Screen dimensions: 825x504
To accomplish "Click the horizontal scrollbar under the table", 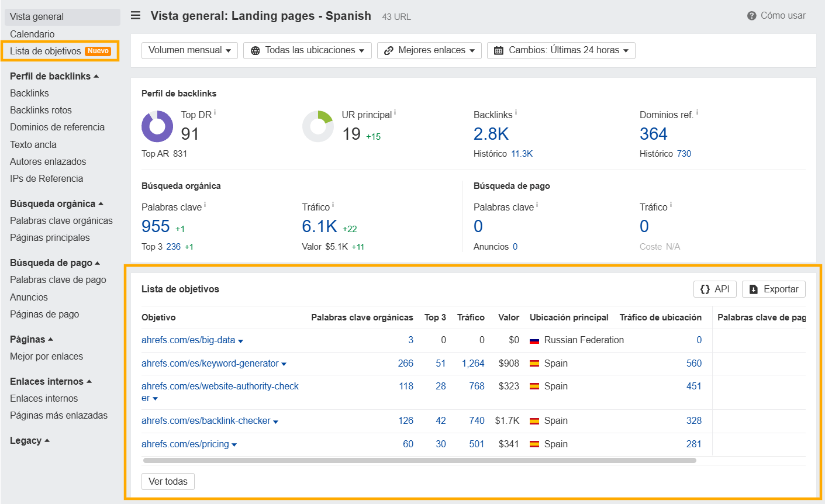I will click(419, 461).
